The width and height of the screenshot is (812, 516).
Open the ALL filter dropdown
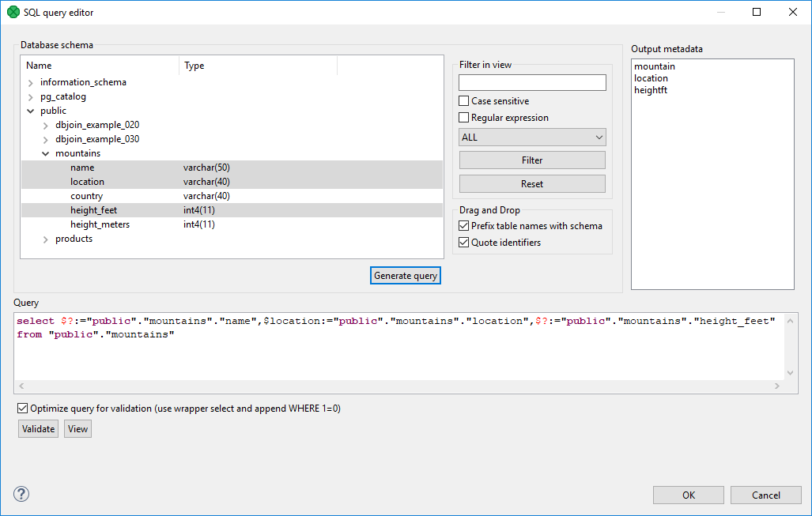coord(532,137)
